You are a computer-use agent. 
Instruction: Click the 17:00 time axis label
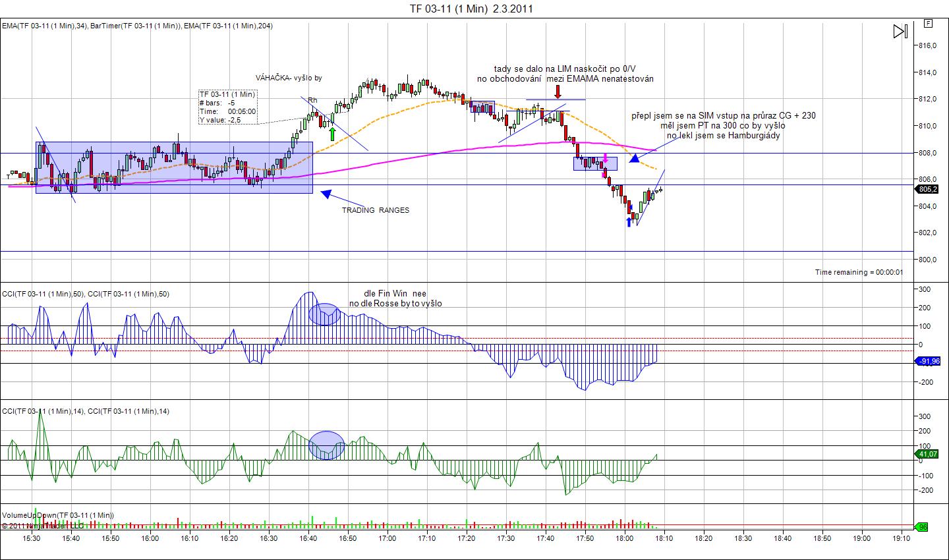[x=388, y=538]
